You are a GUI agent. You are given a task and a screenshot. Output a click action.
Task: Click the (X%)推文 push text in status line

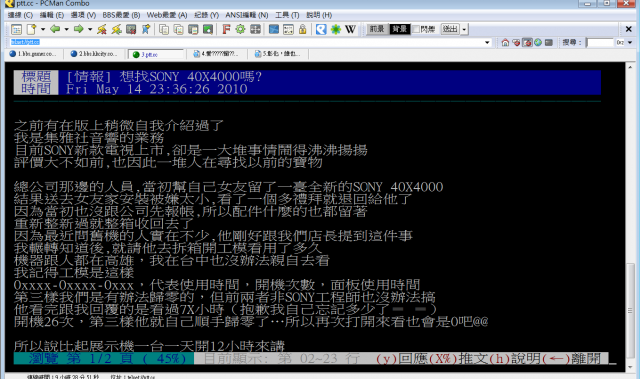click(458, 359)
